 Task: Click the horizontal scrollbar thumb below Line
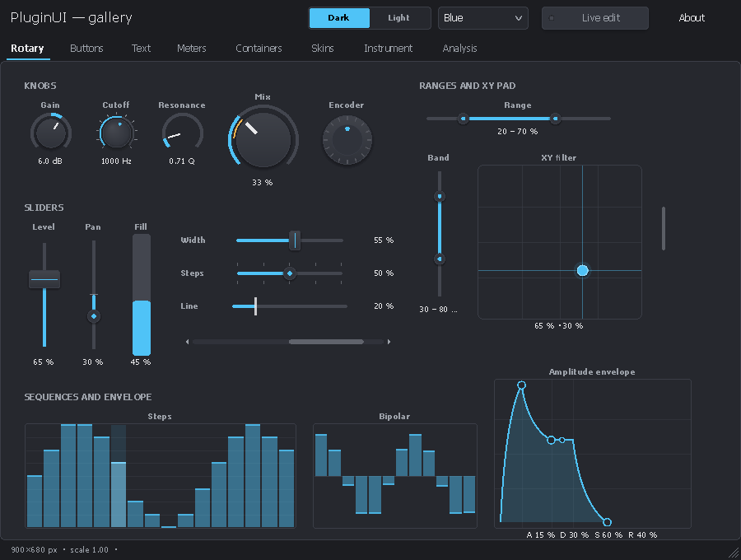(x=326, y=342)
